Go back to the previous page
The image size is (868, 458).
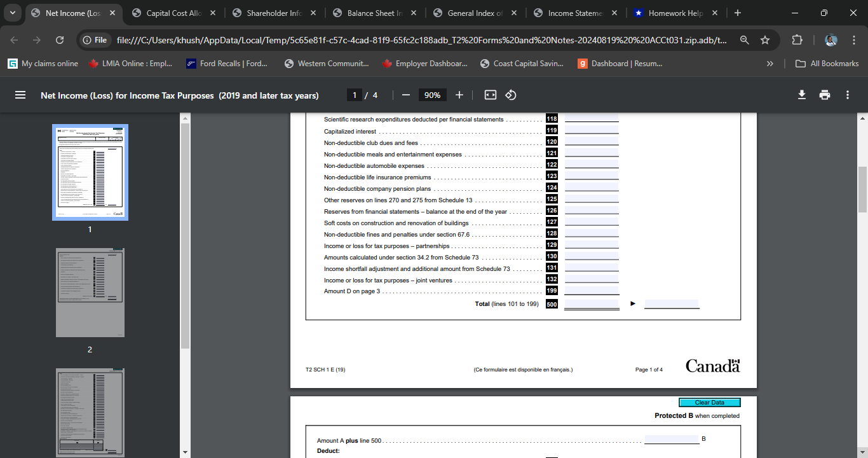click(14, 40)
